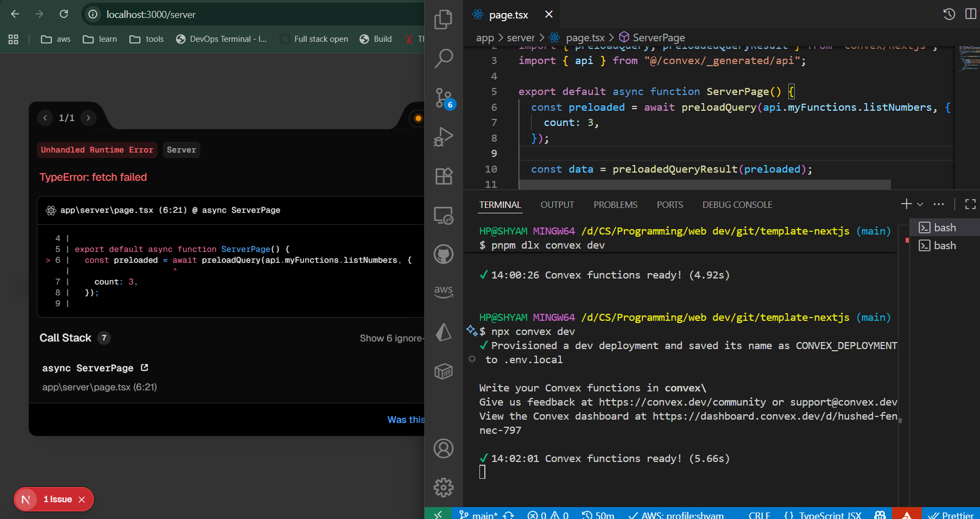Open the Manage settings gear
980x519 pixels.
(443, 487)
